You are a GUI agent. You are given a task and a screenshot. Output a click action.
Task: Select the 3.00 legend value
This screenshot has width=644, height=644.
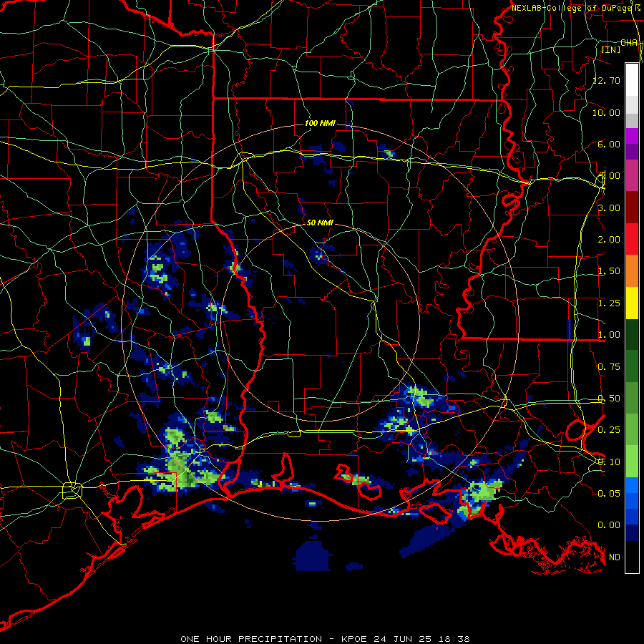609,208
